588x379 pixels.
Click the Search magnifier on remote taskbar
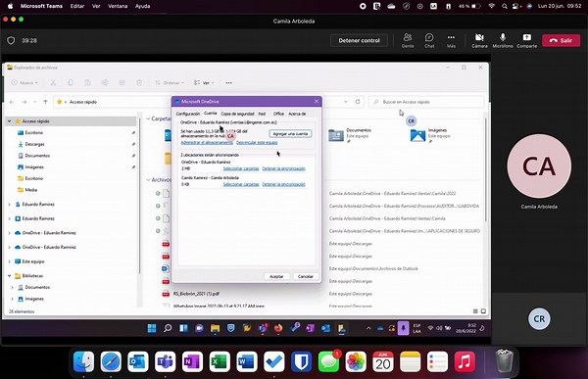(168, 328)
